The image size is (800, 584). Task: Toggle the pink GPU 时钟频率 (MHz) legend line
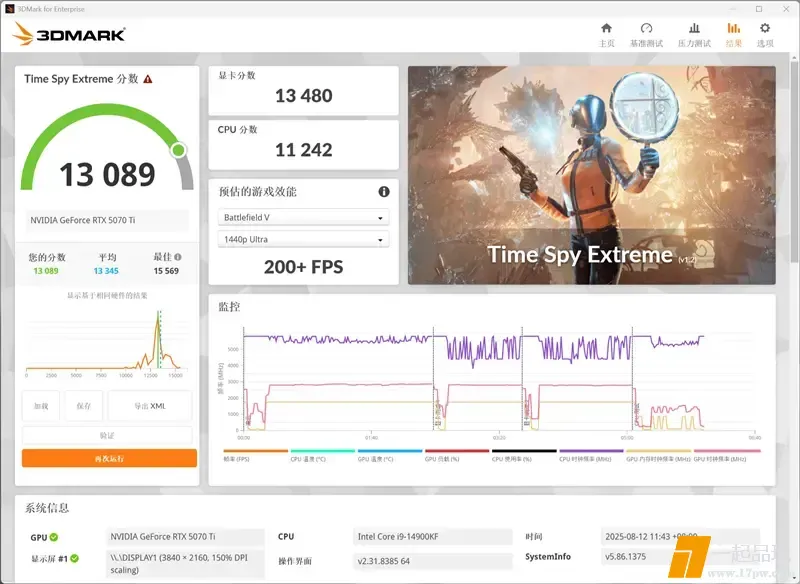click(x=727, y=451)
